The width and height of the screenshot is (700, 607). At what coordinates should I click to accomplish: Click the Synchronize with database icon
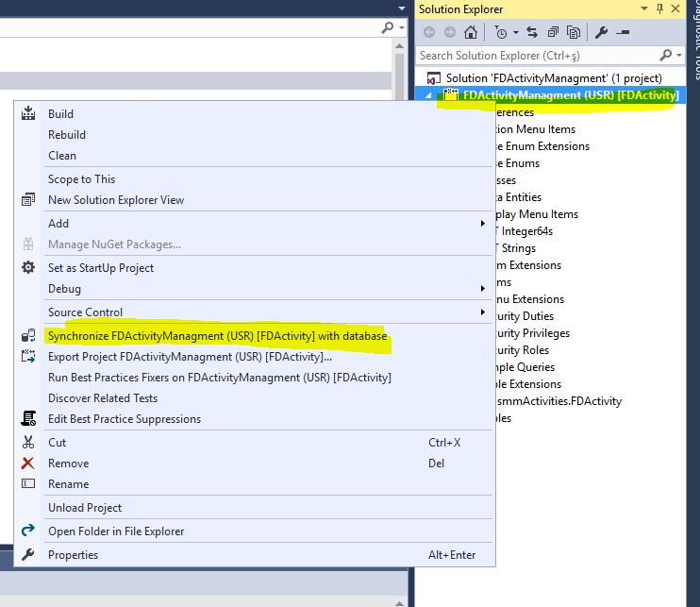tap(28, 335)
